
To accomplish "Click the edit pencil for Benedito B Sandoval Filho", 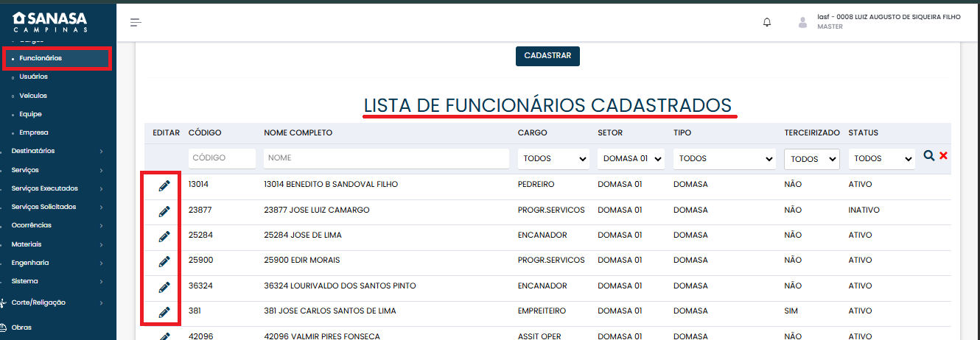I will tap(164, 185).
